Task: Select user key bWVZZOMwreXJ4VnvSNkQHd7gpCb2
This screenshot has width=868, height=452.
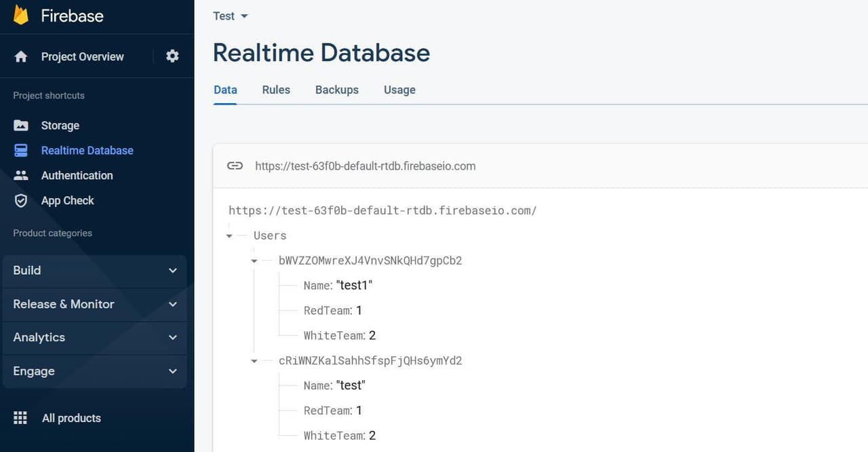Action: [x=370, y=261]
